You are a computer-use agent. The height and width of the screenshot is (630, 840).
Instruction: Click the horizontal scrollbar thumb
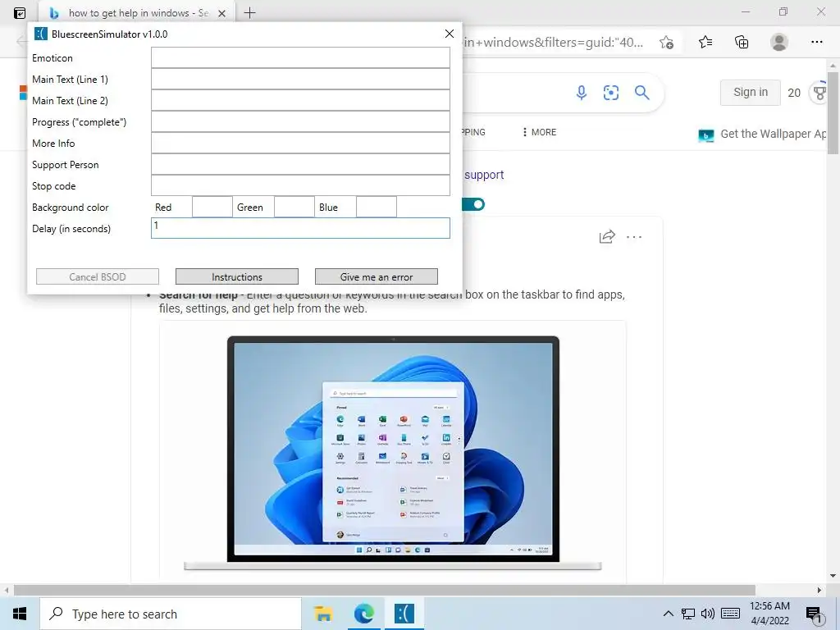pos(384,590)
